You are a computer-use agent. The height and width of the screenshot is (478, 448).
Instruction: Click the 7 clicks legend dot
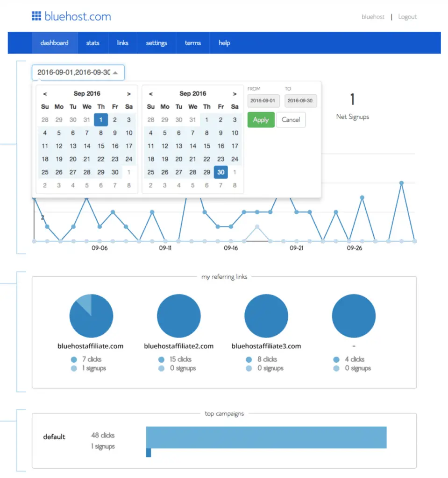[x=74, y=359]
